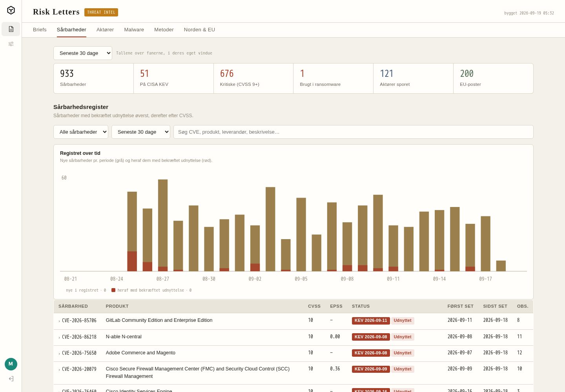Click the Brugt i ransomware stat card
The width and height of the screenshot is (565, 392).
[x=334, y=78]
